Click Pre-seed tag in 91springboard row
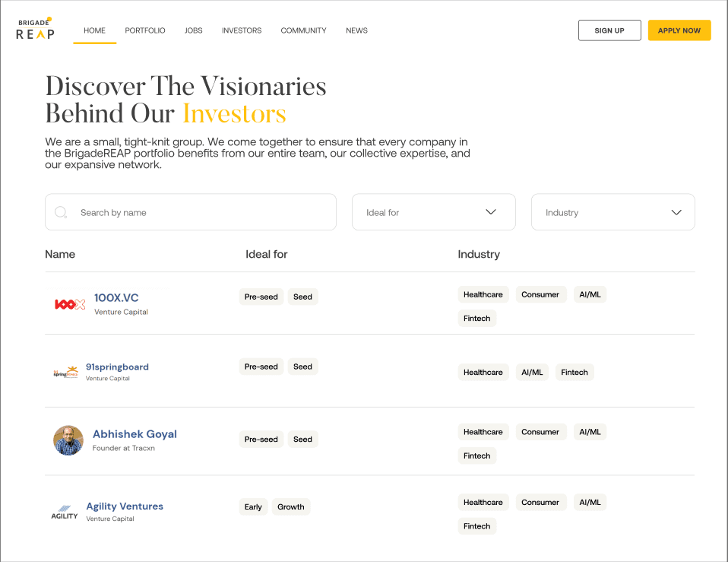This screenshot has width=728, height=562. pyautogui.click(x=261, y=367)
